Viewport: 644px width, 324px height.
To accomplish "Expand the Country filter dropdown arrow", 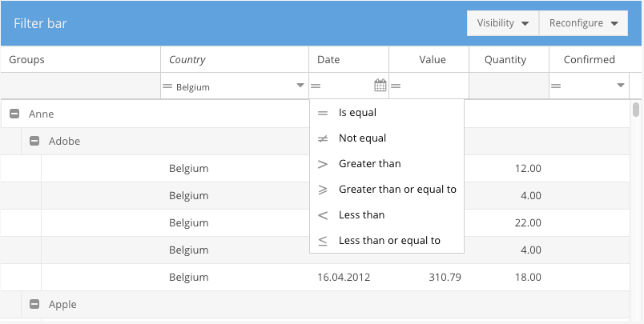I will click(x=300, y=86).
